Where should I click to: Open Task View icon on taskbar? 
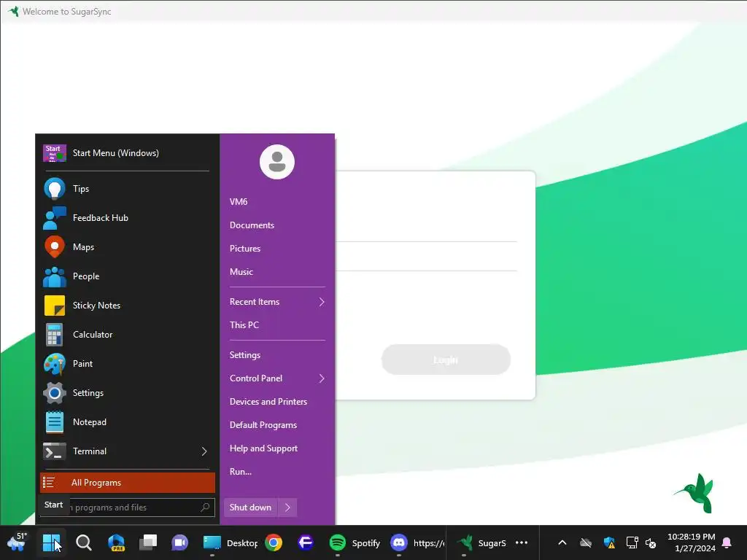[x=147, y=542]
